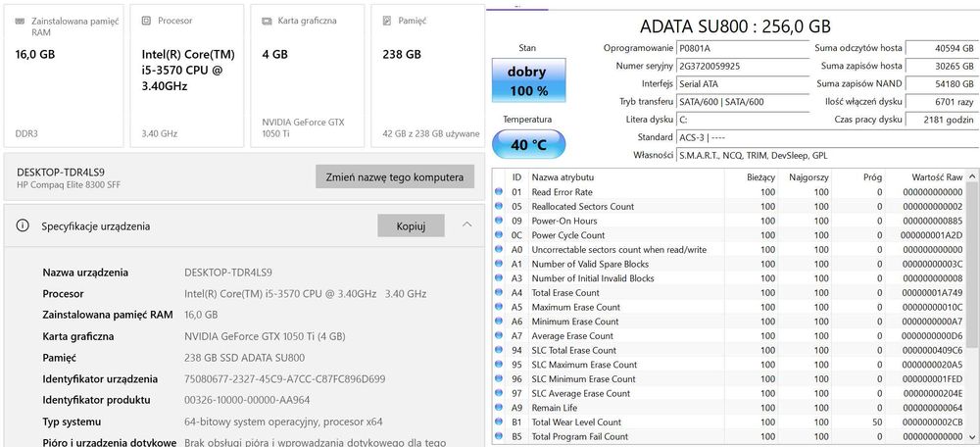Click the Pamięć storage card icon
980x447 pixels.
coord(387,21)
